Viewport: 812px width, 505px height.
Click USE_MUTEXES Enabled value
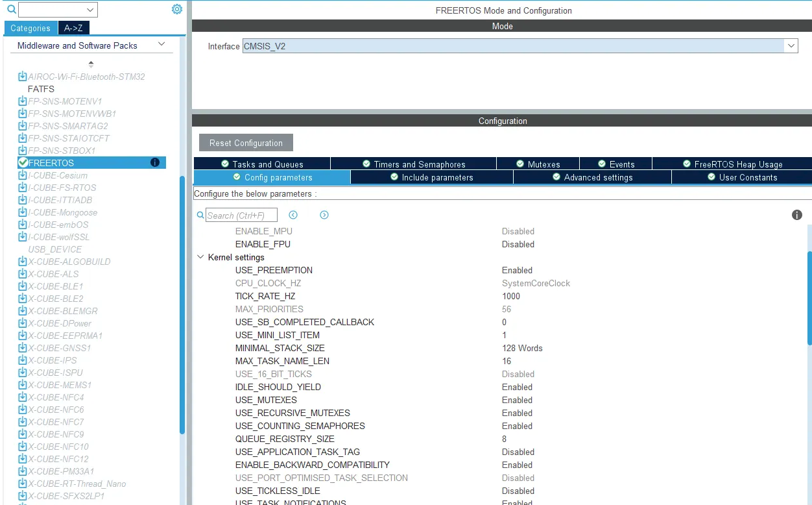coord(517,400)
